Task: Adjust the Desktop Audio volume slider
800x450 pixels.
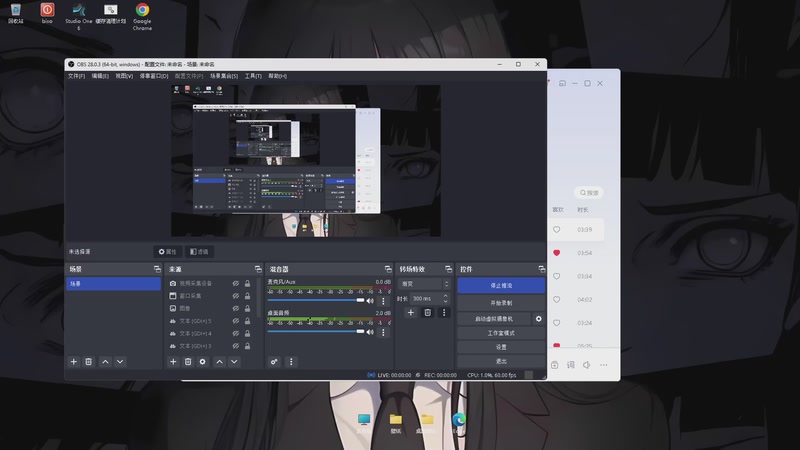Action: click(316, 332)
